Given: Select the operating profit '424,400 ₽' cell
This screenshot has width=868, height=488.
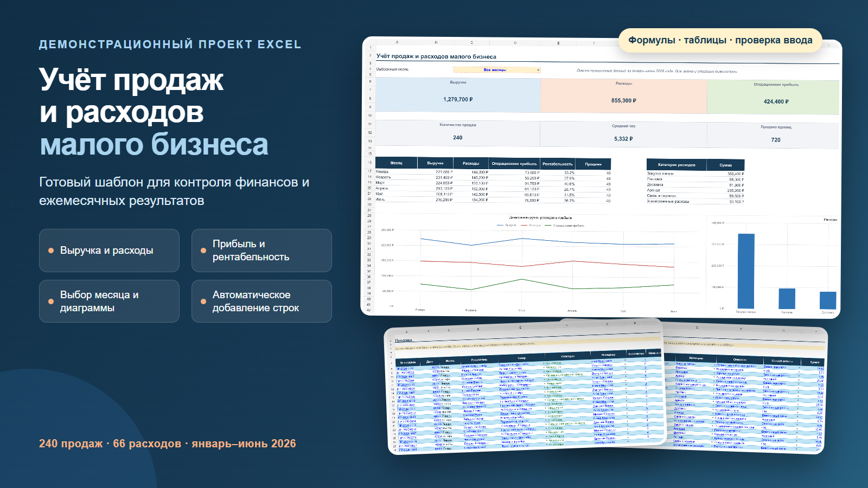Looking at the screenshot, I should [776, 101].
